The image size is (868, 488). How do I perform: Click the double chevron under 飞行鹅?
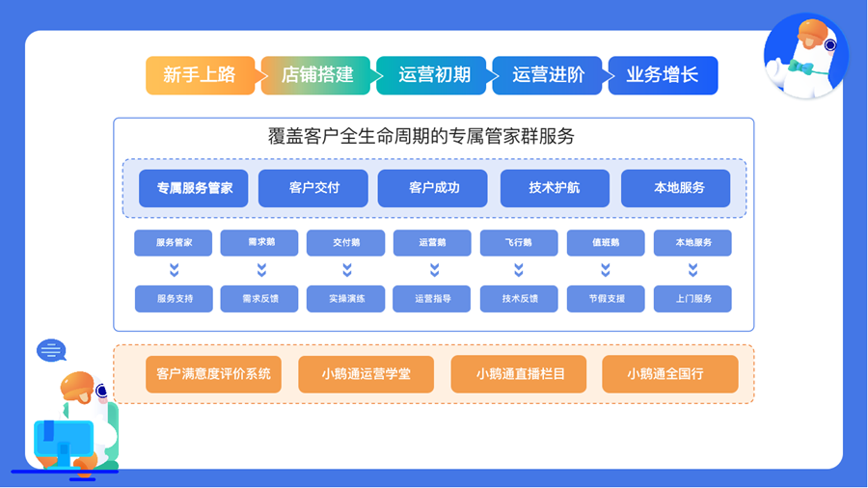tap(518, 270)
